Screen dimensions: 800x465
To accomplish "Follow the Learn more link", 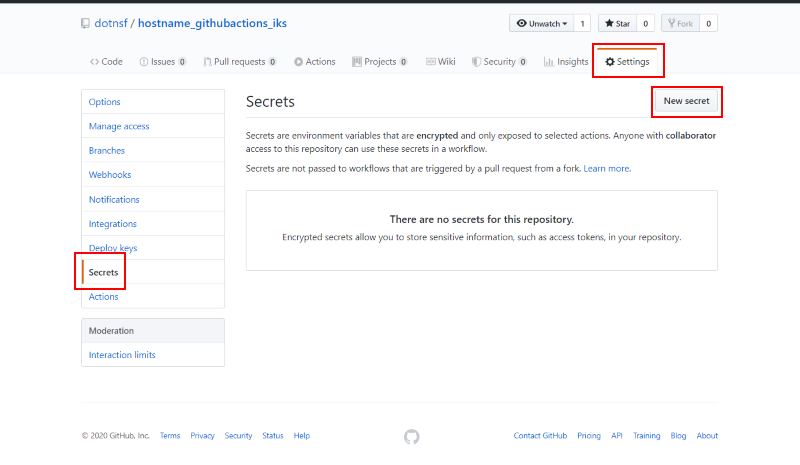I will (607, 168).
